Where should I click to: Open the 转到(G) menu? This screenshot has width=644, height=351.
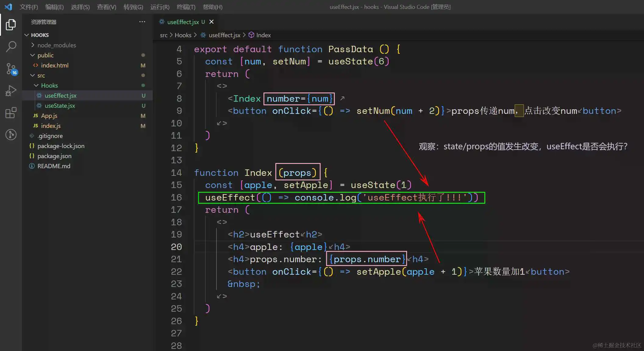[133, 7]
